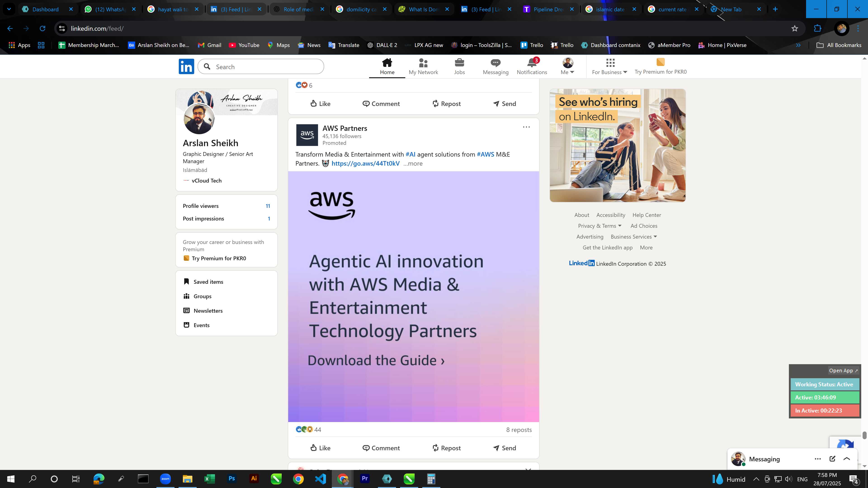
Task: Open Saved items
Action: pyautogui.click(x=203, y=282)
